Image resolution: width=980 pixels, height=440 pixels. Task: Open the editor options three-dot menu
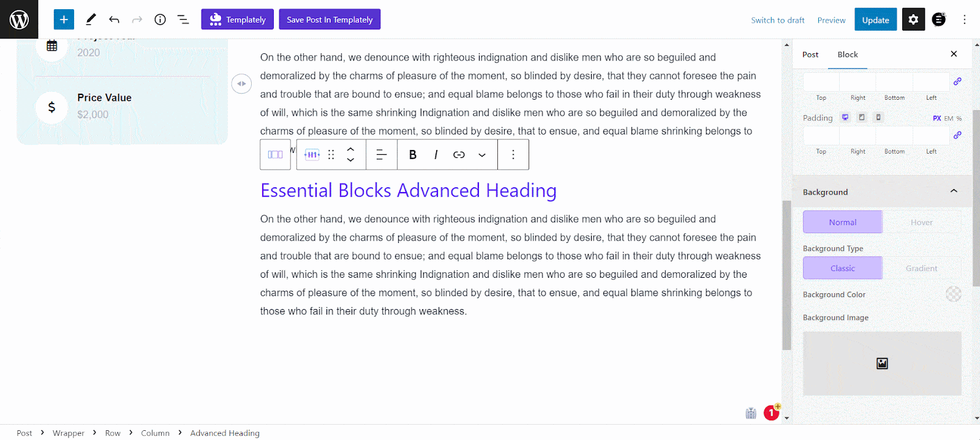tap(964, 20)
